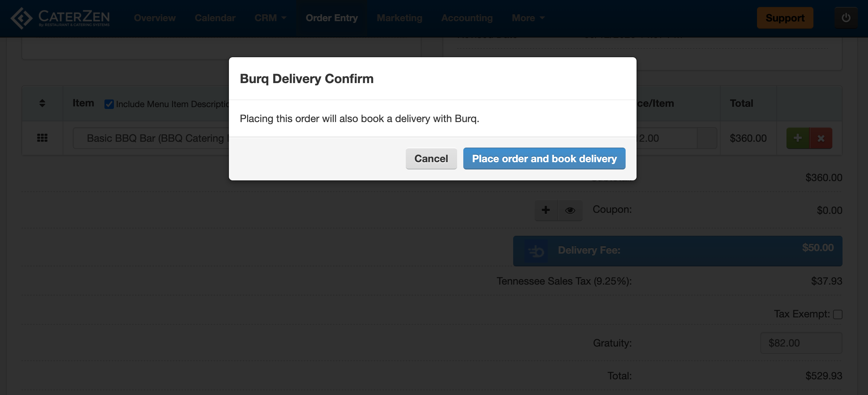Click the $360.00 row total cell
Image resolution: width=868 pixels, height=395 pixels.
point(748,138)
